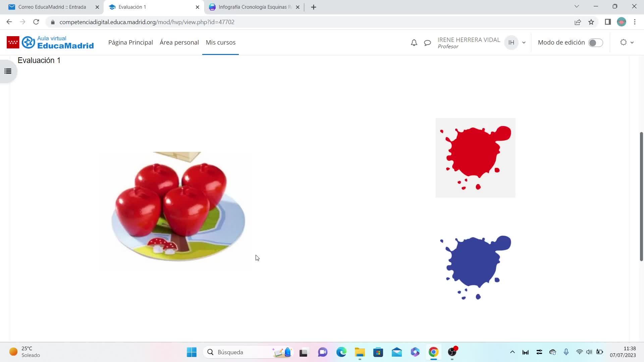644x362 pixels.
Task: Open Chrome from the Windows taskbar
Action: pos(433,352)
